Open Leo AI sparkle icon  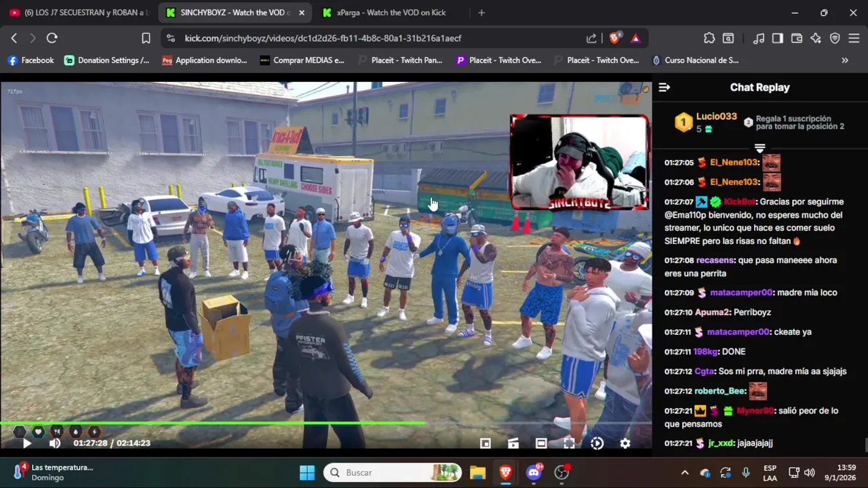pos(816,39)
